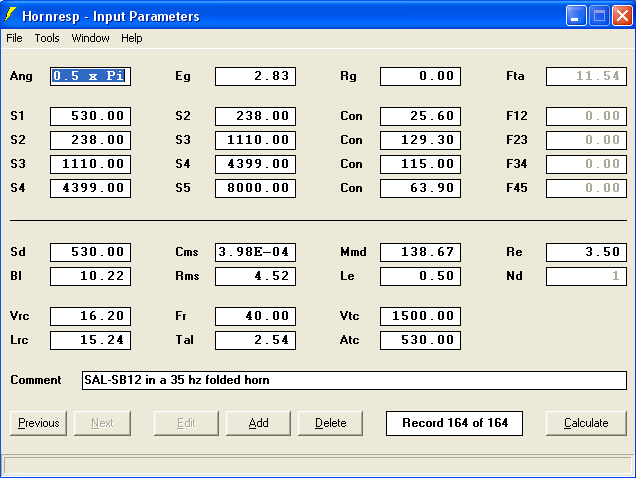This screenshot has width=636, height=478.
Task: Click left-column S3 field showing 1110.00
Action: 90,164
